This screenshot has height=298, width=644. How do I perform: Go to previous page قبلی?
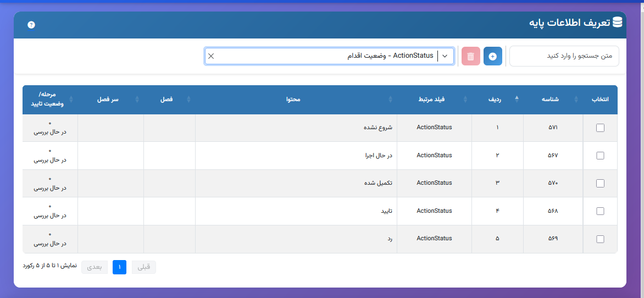(144, 267)
